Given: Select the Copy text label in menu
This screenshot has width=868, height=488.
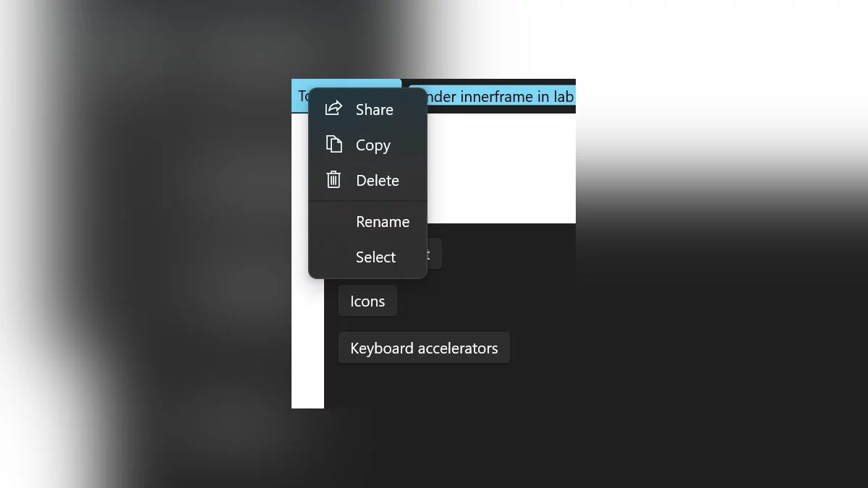Looking at the screenshot, I should click(x=373, y=145).
